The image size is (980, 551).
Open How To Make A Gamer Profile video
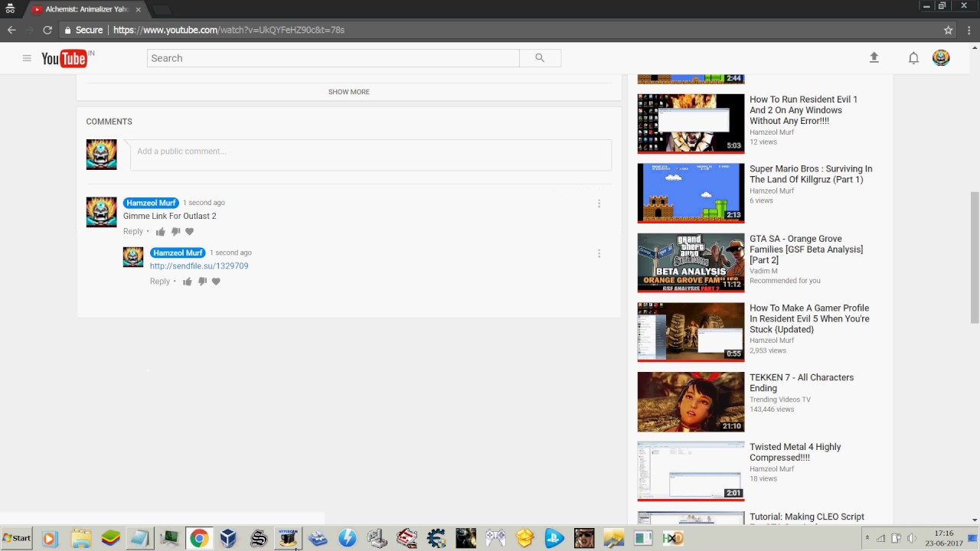point(809,318)
